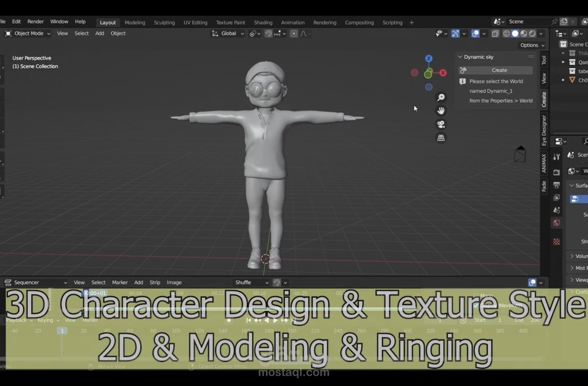Screen dimensions: 588x386
Task: Click the properties search magnifier icon
Action: 585,141
